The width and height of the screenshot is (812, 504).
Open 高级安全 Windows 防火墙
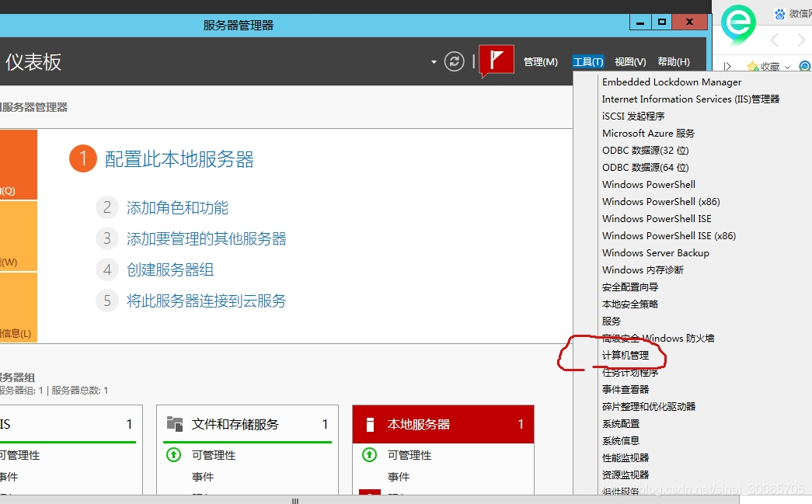(x=658, y=338)
